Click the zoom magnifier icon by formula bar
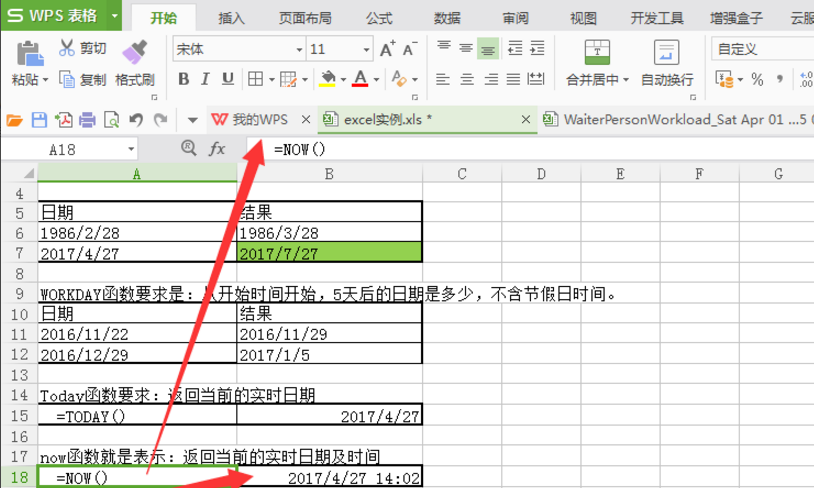 pyautogui.click(x=188, y=148)
